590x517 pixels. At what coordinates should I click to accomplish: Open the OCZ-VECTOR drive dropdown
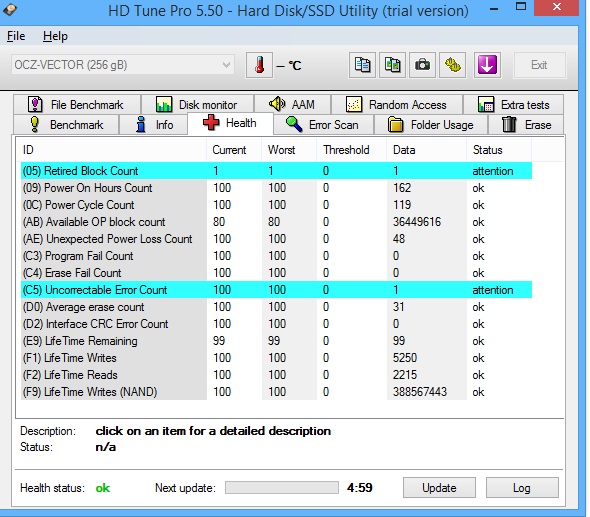(123, 65)
